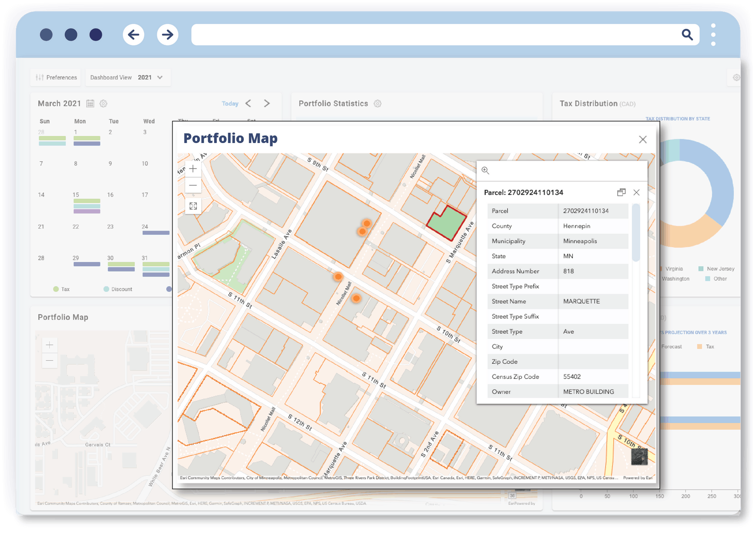Click the calendar icon next to March 2021
Viewport: 756px width, 534px height.
pos(90,103)
